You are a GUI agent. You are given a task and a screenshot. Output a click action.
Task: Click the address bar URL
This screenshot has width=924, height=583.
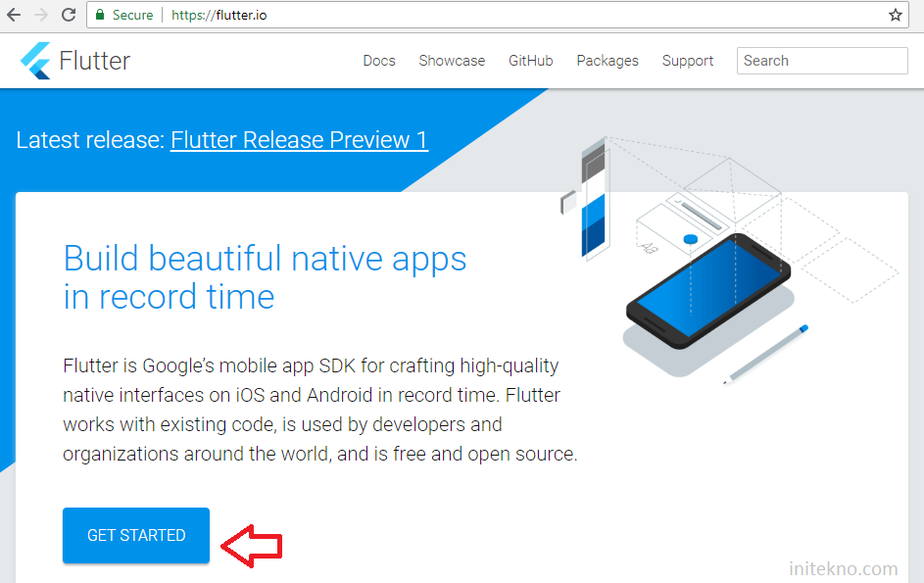point(218,15)
